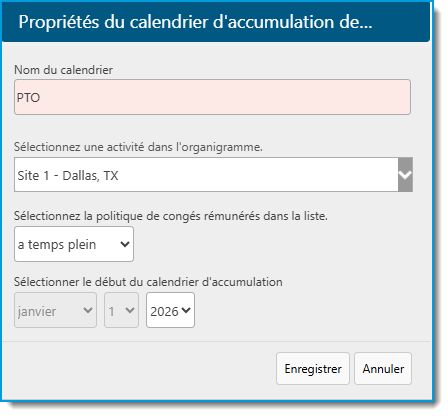
Task: Open the day dropdown showing 1
Action: point(121,310)
